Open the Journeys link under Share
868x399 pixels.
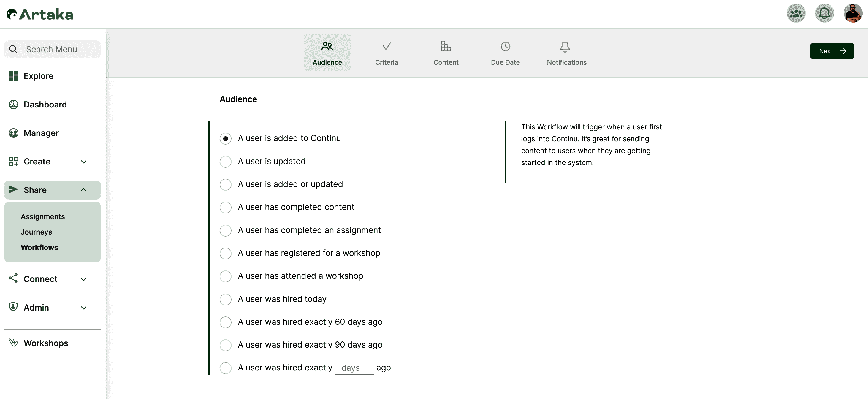(37, 232)
